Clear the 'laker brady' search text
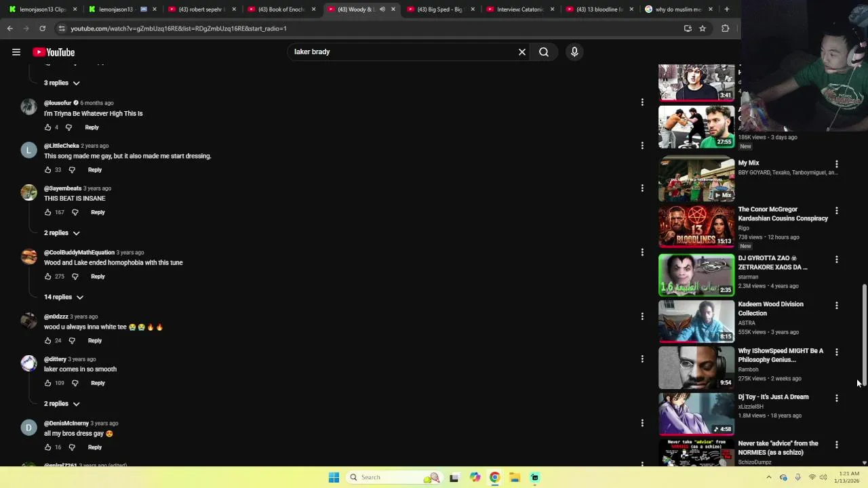Screen dimensions: 868x488 click(522, 52)
